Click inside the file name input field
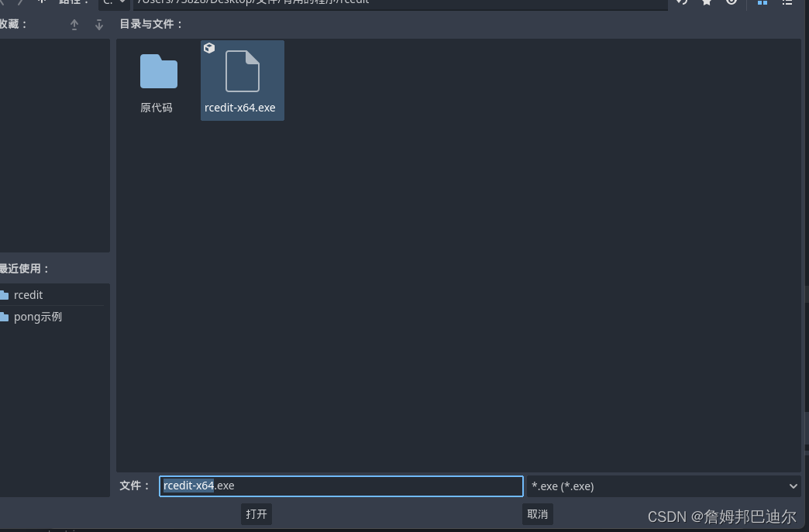 340,486
